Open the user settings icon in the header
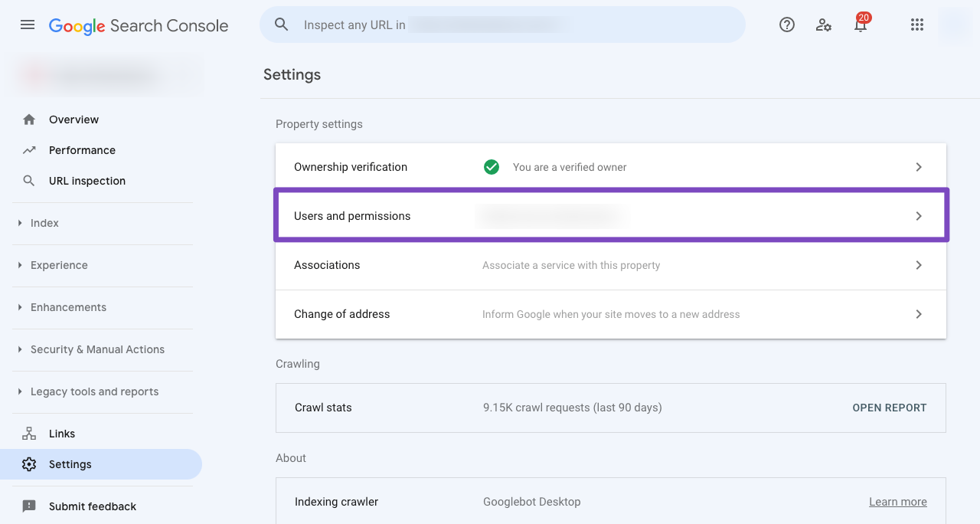This screenshot has height=524, width=980. tap(824, 25)
